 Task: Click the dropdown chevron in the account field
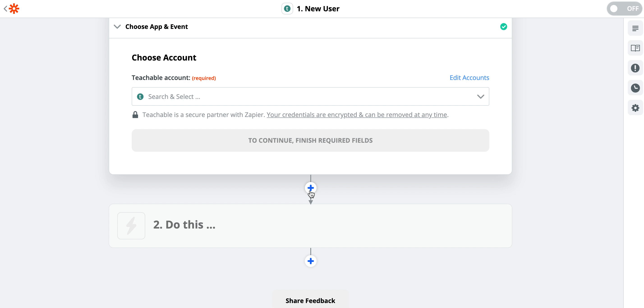pyautogui.click(x=481, y=97)
